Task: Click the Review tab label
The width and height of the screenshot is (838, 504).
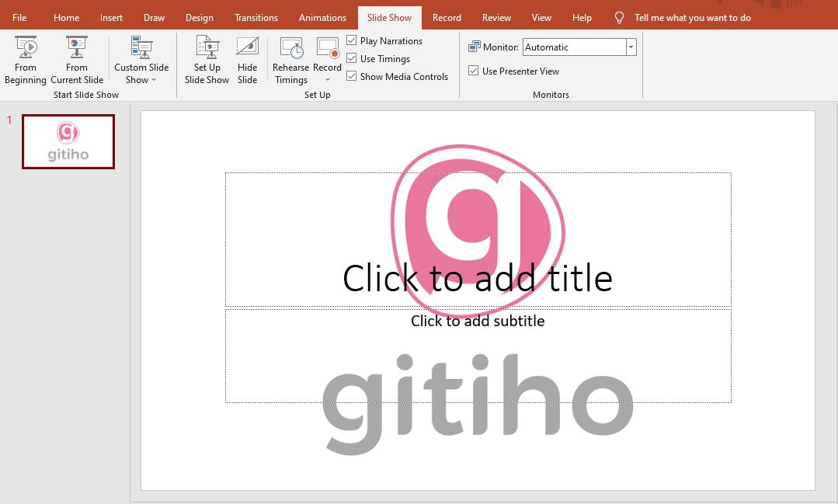Action: point(496,16)
